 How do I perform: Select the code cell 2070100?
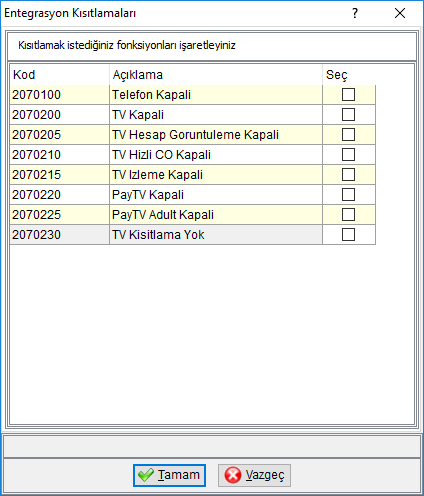click(60, 95)
